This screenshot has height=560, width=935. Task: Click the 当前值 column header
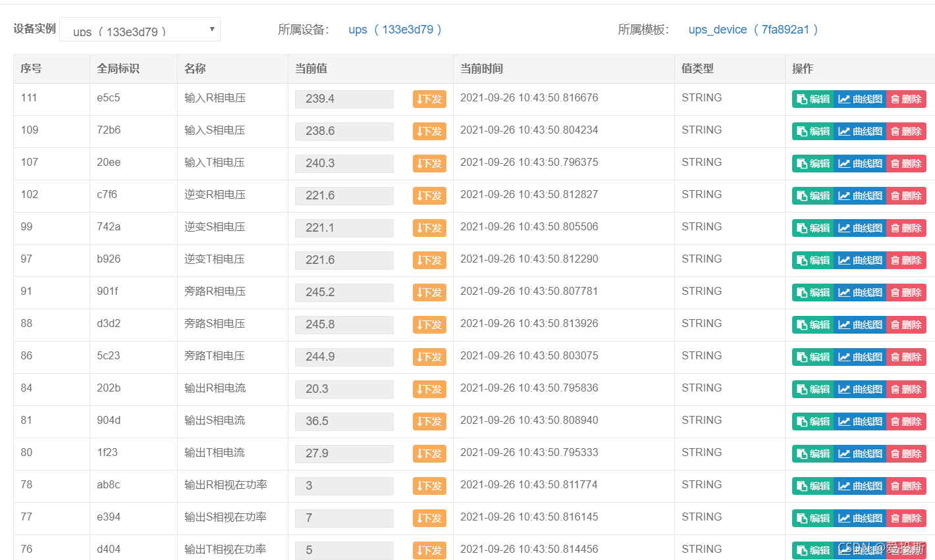(x=371, y=68)
